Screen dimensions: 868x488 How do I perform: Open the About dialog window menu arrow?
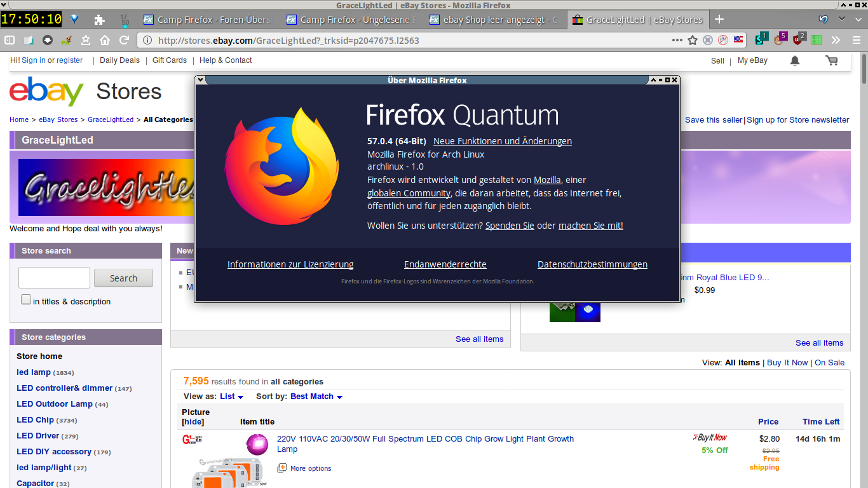coord(200,79)
